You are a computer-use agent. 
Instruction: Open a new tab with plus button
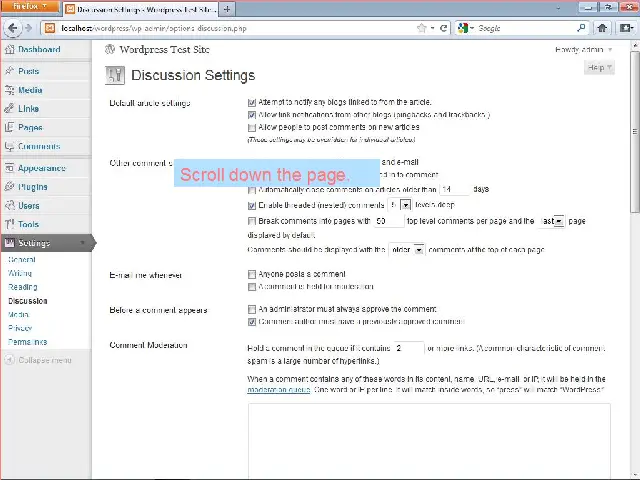pos(227,9)
